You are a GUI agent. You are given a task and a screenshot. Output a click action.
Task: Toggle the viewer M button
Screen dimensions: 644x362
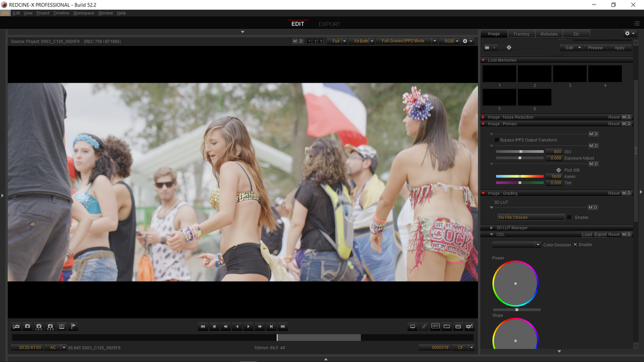click(295, 41)
